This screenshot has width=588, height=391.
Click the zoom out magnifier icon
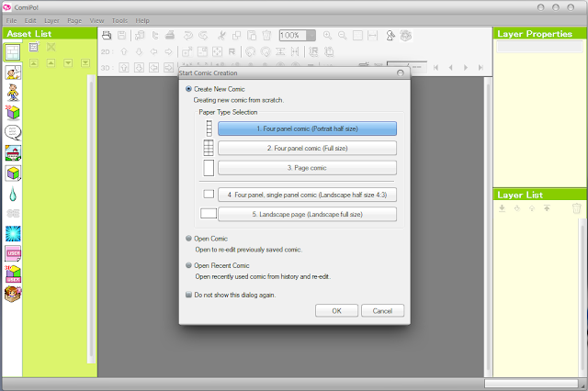pos(343,35)
